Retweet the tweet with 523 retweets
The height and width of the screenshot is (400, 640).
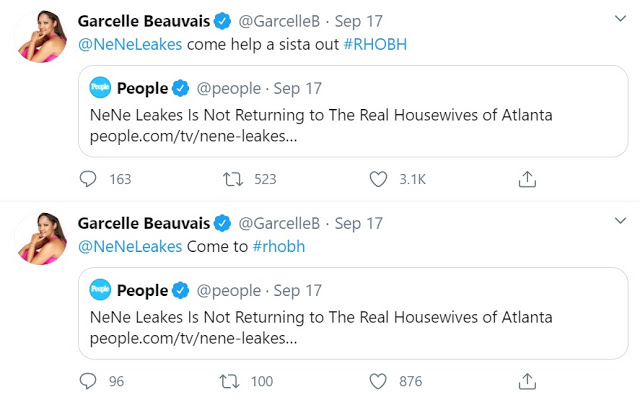(x=233, y=179)
